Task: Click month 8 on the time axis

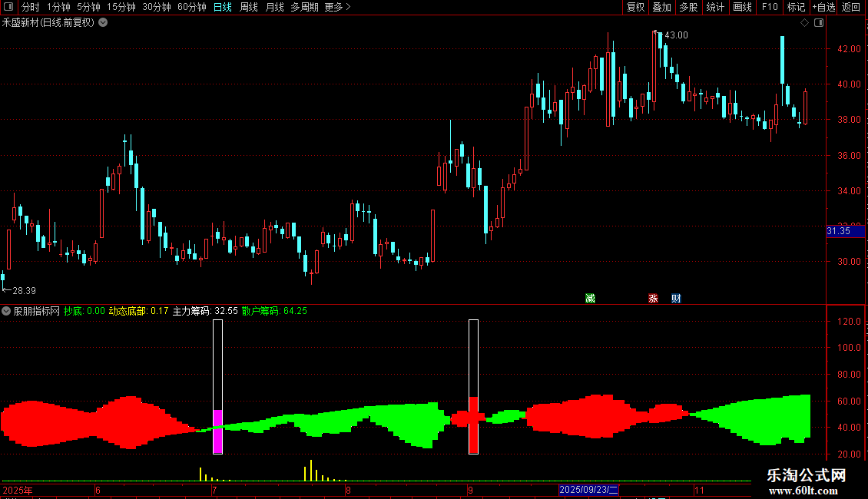Action: tap(348, 490)
